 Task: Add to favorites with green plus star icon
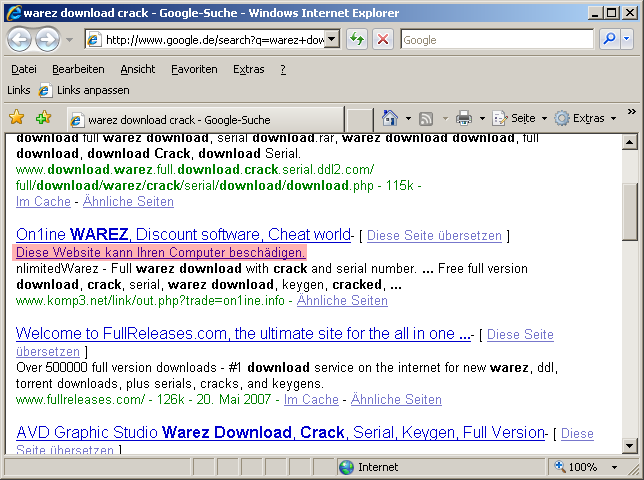click(43, 117)
